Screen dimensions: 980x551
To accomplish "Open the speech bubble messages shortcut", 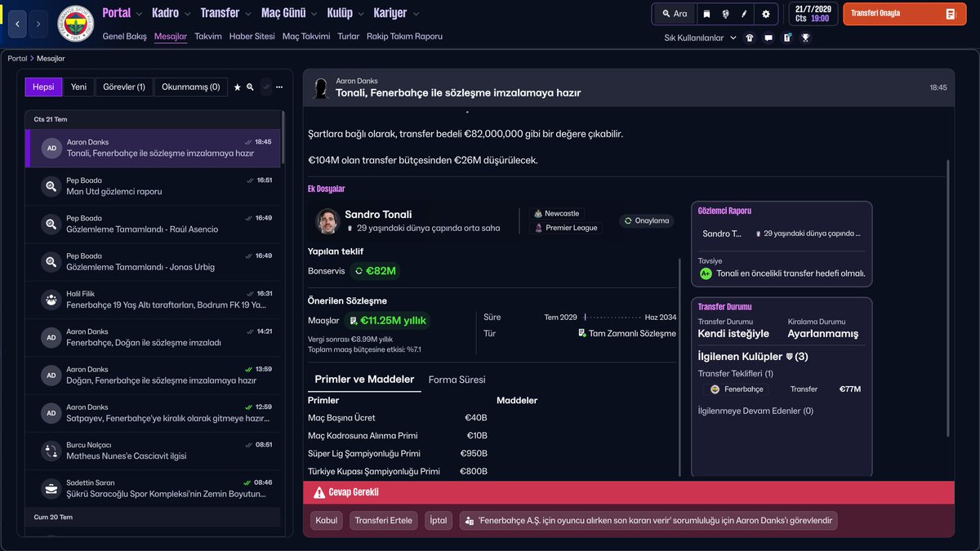I will coord(768,38).
